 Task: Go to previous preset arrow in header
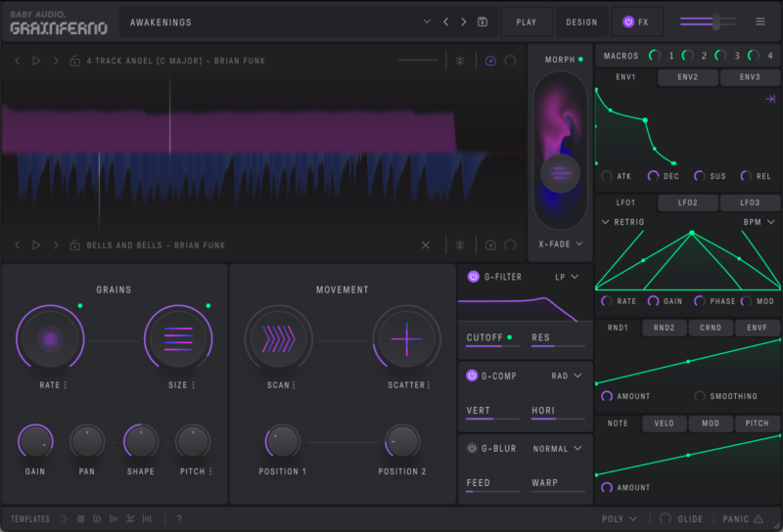click(445, 22)
